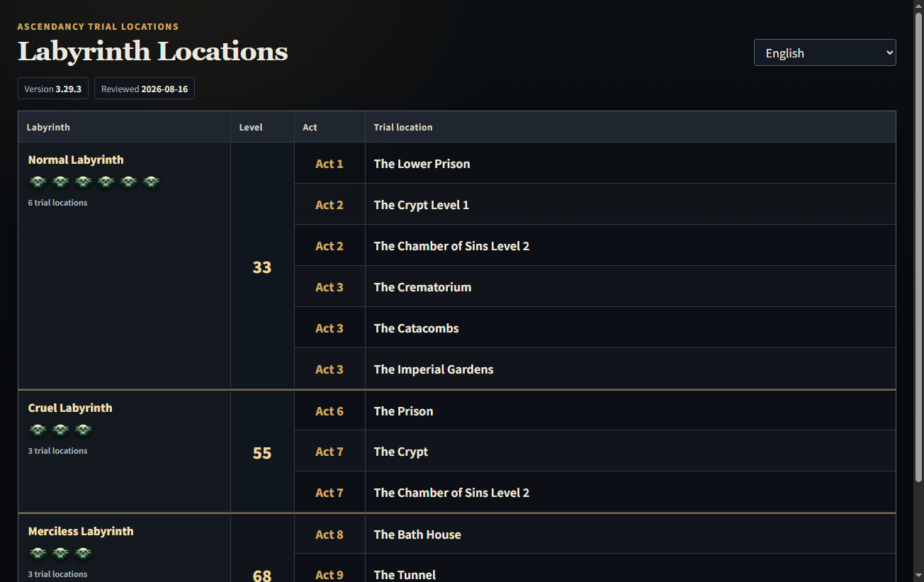Viewport: 924px width, 582px height.
Task: Click middle trial icon under Cruel Labyrinth
Action: (61, 430)
